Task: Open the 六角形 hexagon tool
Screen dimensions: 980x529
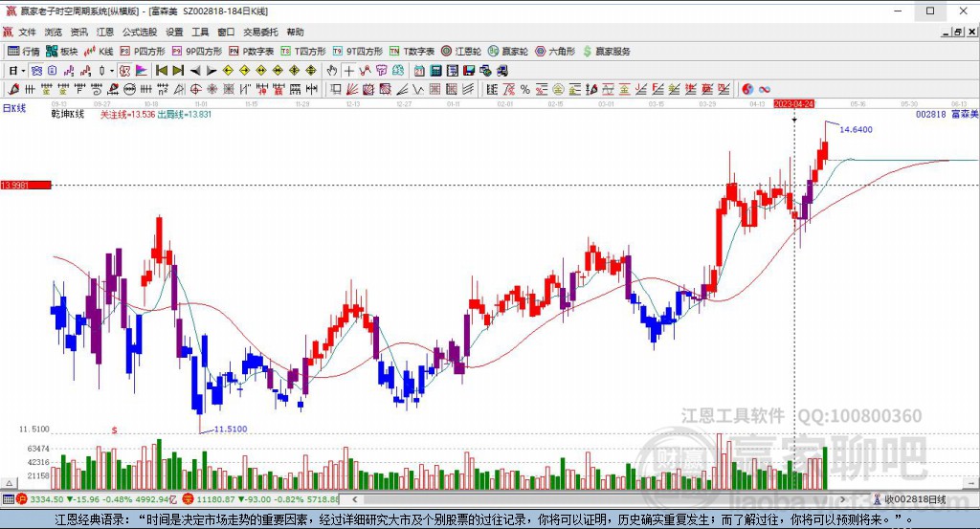Action: (x=555, y=52)
